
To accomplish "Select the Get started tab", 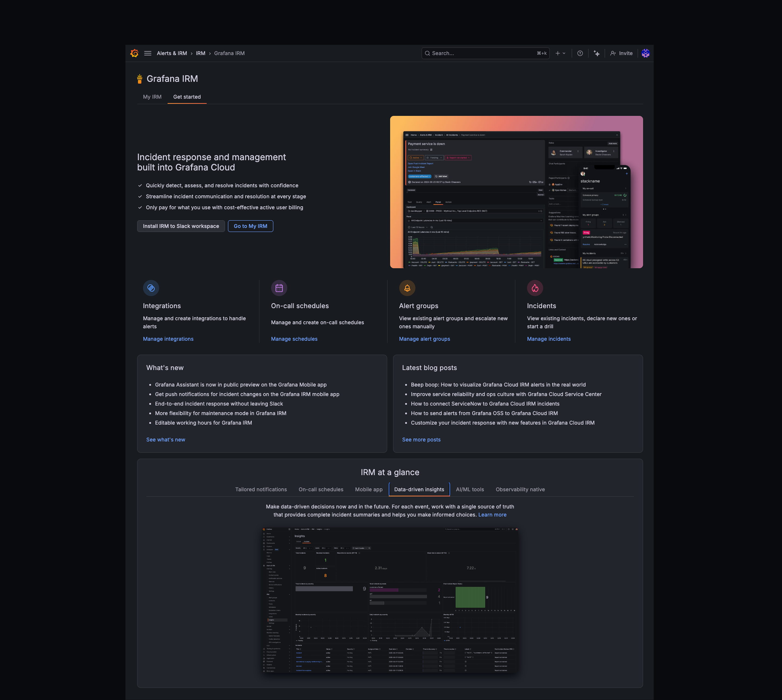I will coord(187,96).
